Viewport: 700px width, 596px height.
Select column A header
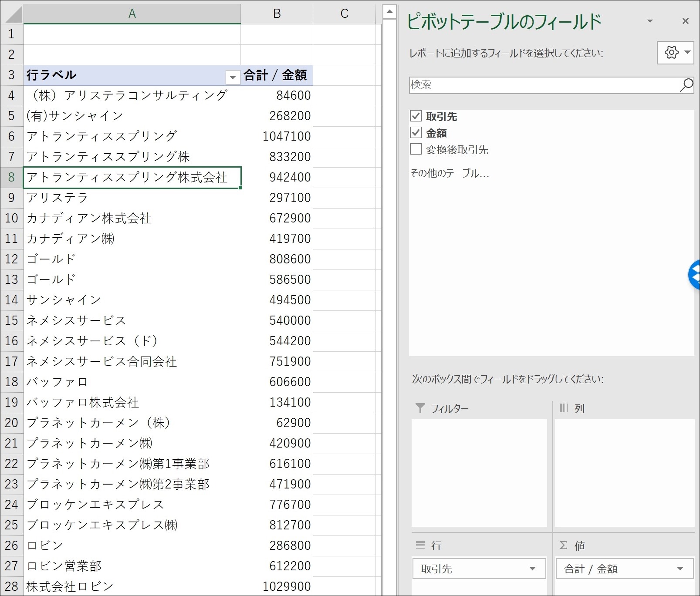(x=132, y=13)
